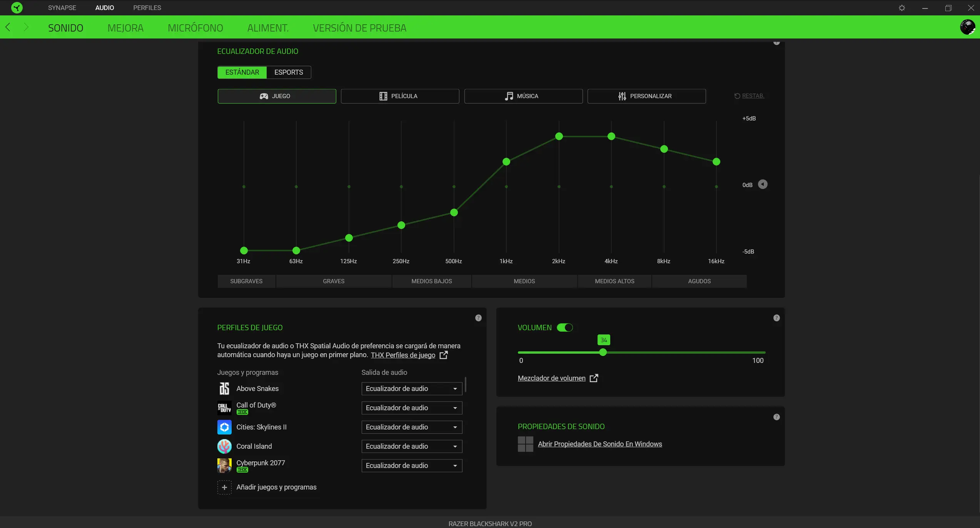Open the user profile avatar
Screen dimensions: 980x528
click(967, 27)
